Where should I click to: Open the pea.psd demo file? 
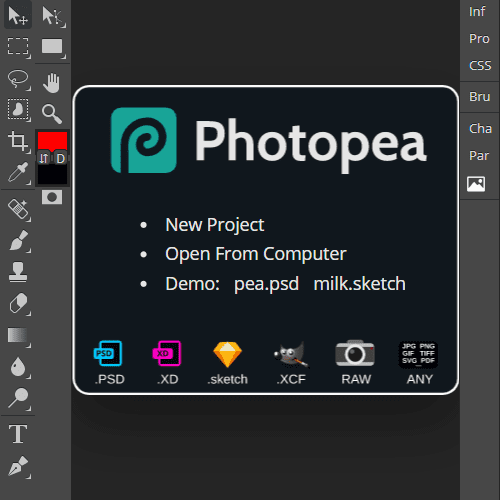pyautogui.click(x=266, y=284)
